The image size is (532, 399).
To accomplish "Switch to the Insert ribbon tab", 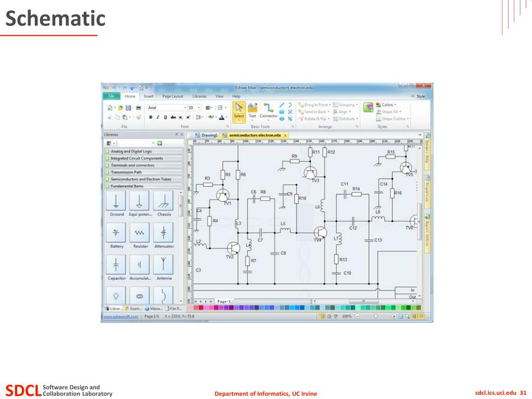I will tap(149, 96).
